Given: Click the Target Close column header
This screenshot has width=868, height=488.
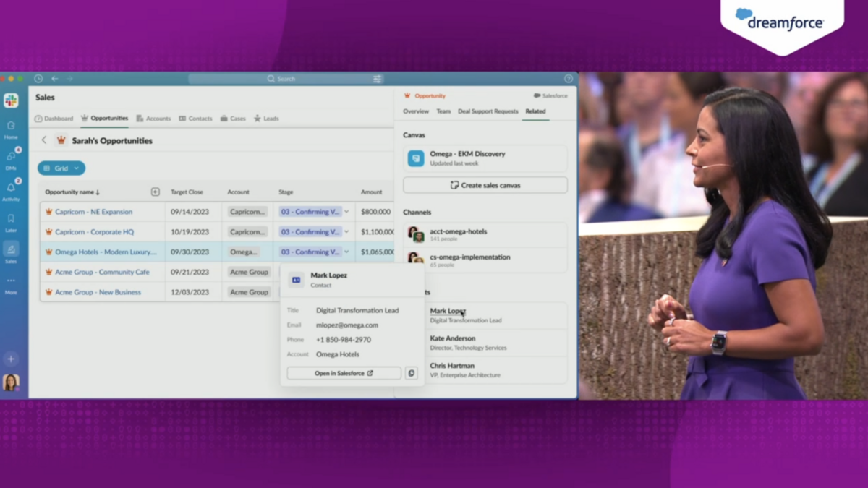Looking at the screenshot, I should 187,192.
